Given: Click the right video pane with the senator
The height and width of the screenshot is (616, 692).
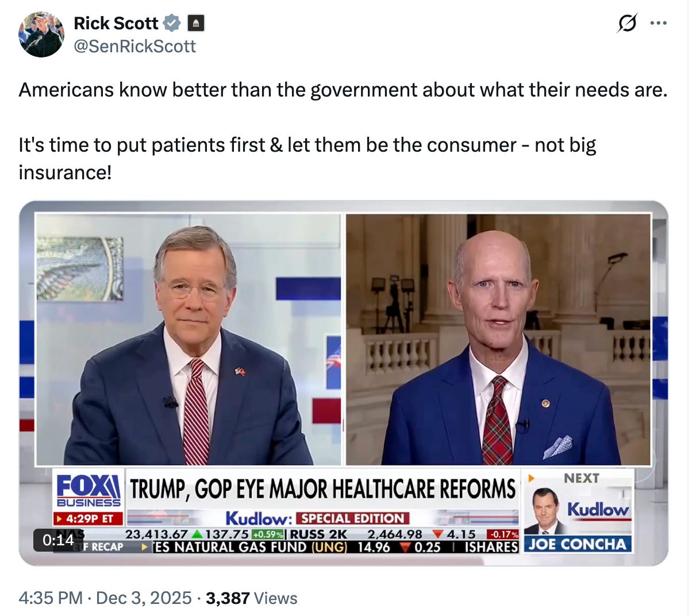Looking at the screenshot, I should coord(498,339).
